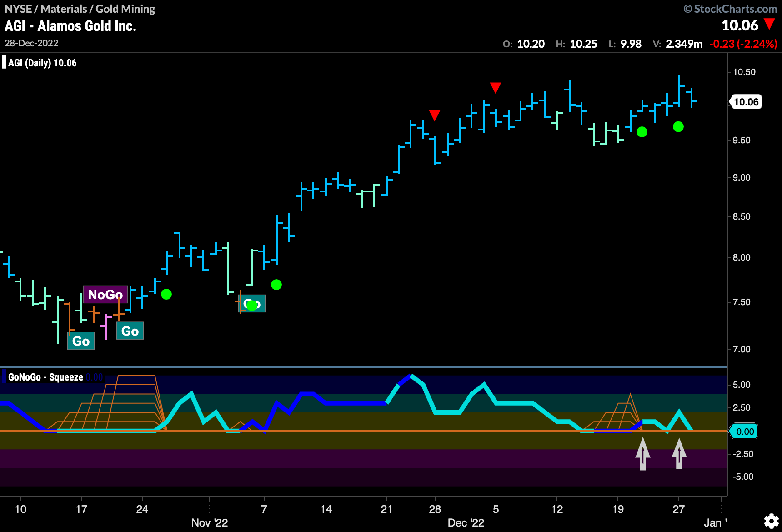The height and width of the screenshot is (532, 782).
Task: Click the change value -0.23 (-2.24%)
Action: (x=743, y=44)
